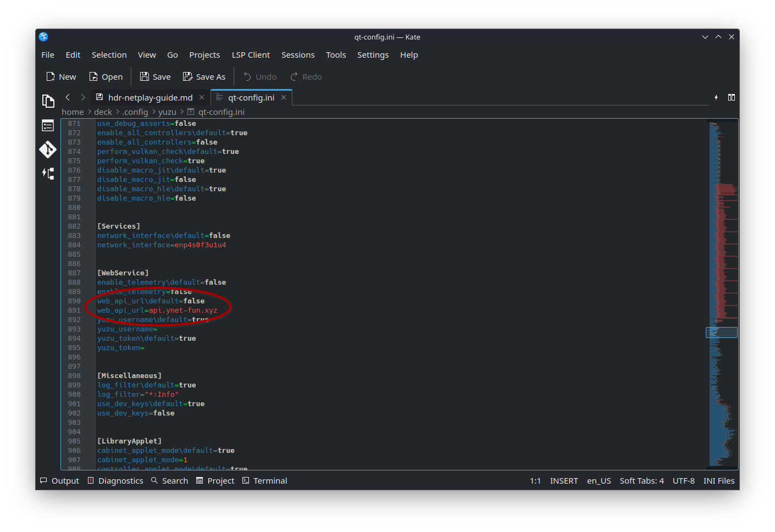Open the Soft Tabs: 4 indentation selector

[642, 481]
